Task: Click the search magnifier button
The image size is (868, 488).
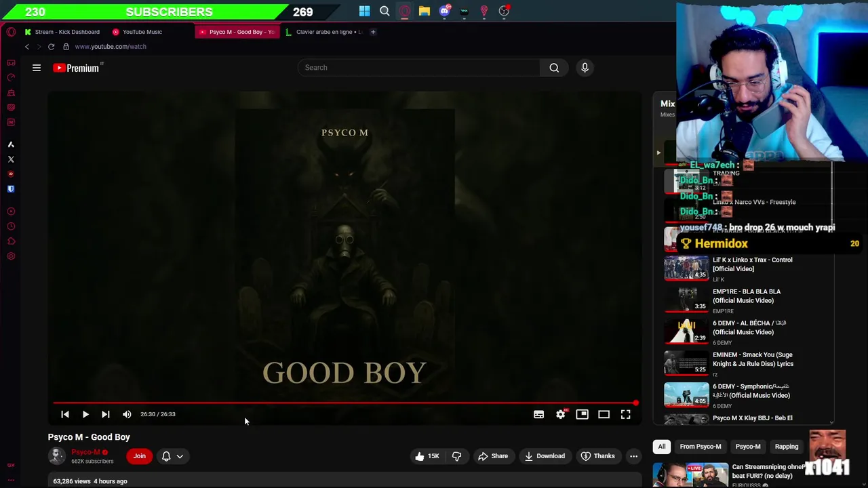Action: pyautogui.click(x=554, y=68)
